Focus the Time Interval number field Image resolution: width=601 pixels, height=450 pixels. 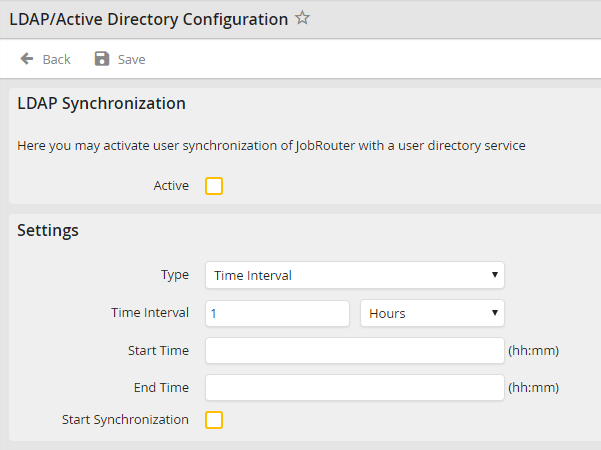click(277, 313)
